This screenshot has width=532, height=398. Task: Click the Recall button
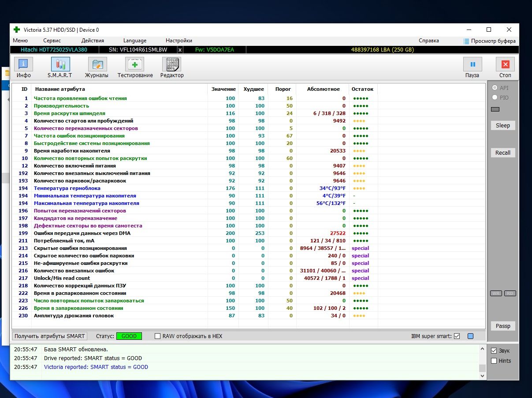click(502, 153)
